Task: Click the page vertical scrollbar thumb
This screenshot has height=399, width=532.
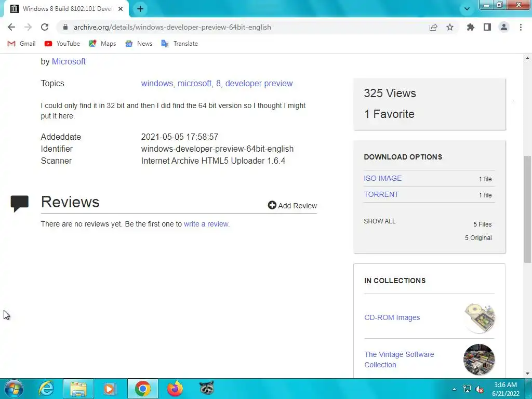Action: [x=527, y=209]
